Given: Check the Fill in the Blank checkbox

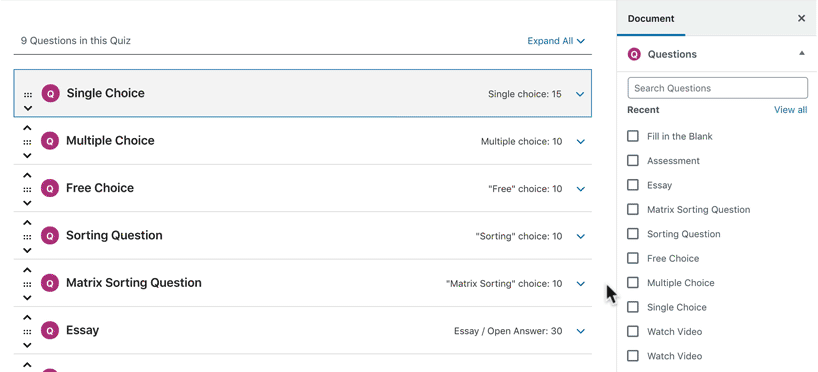Looking at the screenshot, I should [633, 136].
